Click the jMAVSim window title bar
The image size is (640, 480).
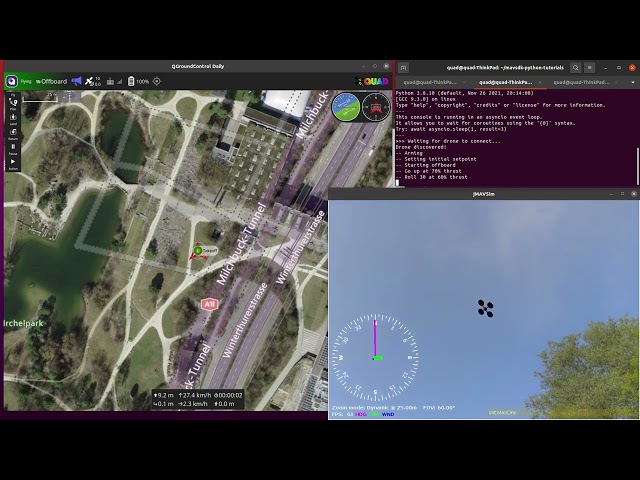point(484,194)
